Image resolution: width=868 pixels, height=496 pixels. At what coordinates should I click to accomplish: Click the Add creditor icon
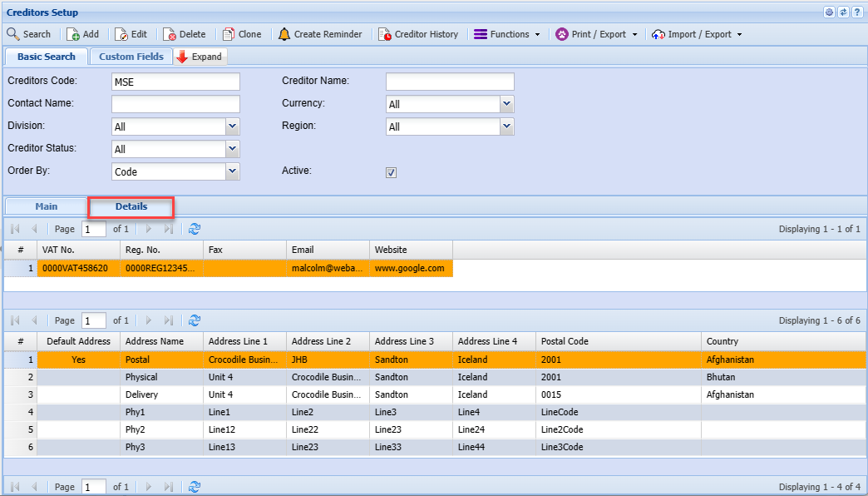(73, 34)
